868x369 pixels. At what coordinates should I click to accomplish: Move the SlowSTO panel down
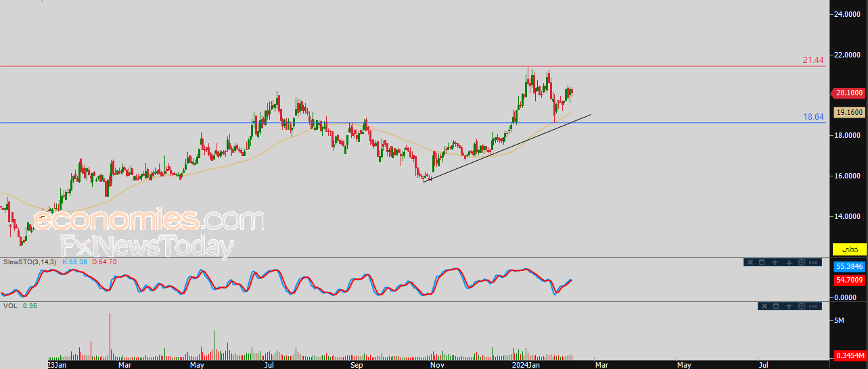pos(789,262)
